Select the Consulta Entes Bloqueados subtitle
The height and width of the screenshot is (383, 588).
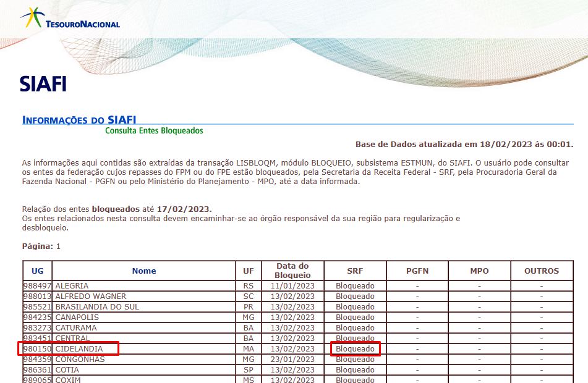coord(154,131)
